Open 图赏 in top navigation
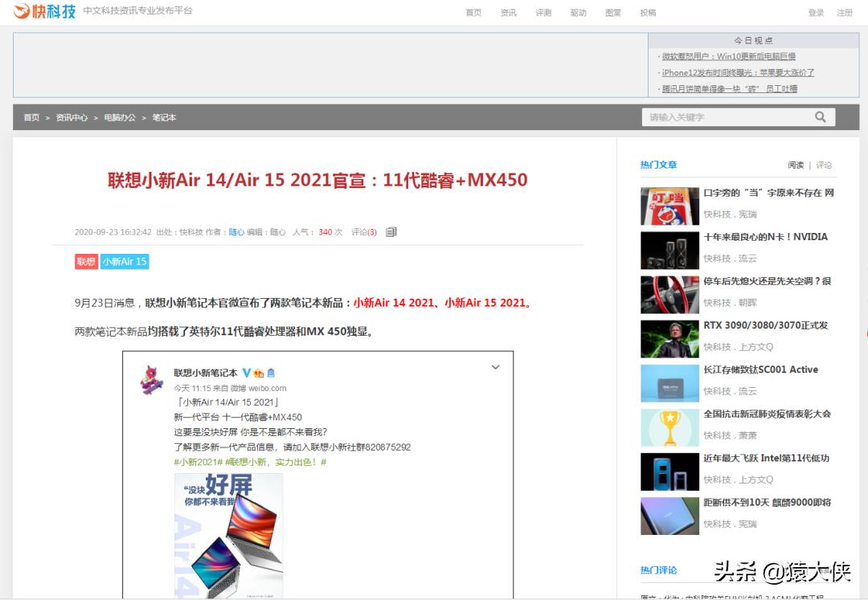 [612, 13]
